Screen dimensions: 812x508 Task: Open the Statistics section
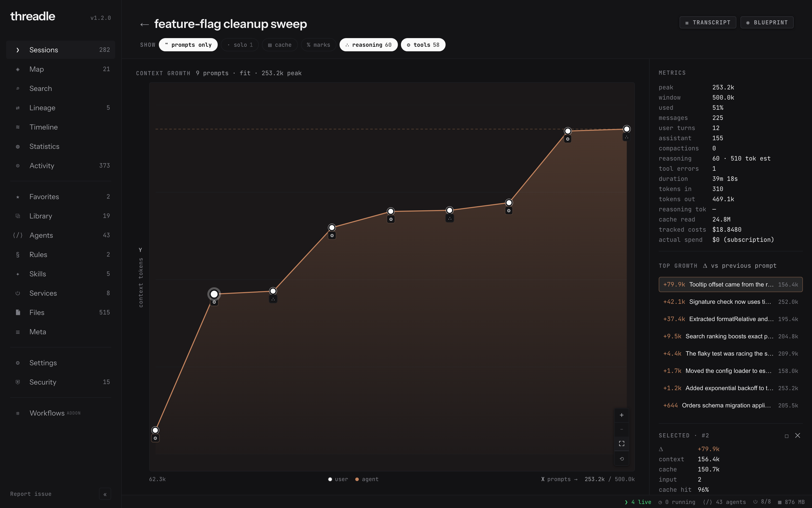pos(60,147)
